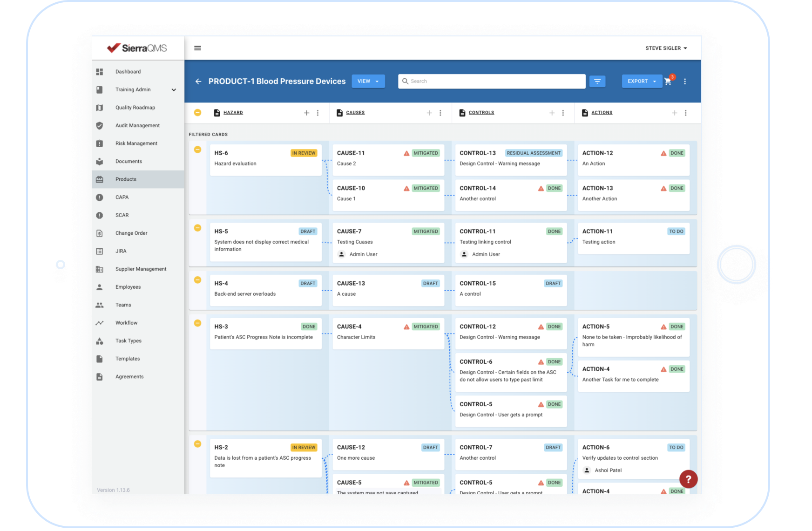The height and width of the screenshot is (531, 812).
Task: Click the CAUSES column header link
Action: pos(355,113)
